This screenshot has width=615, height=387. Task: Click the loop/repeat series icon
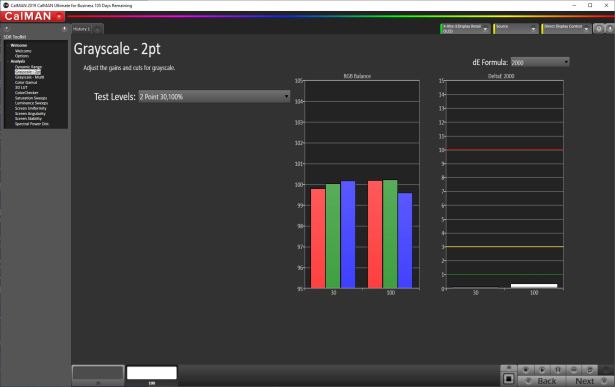590,370
